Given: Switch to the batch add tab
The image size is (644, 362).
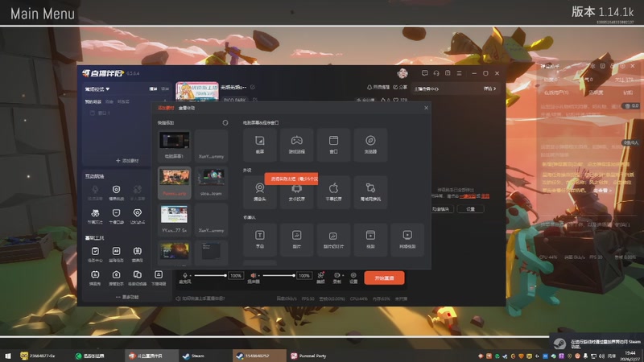Looking at the screenshot, I should click(187, 108).
